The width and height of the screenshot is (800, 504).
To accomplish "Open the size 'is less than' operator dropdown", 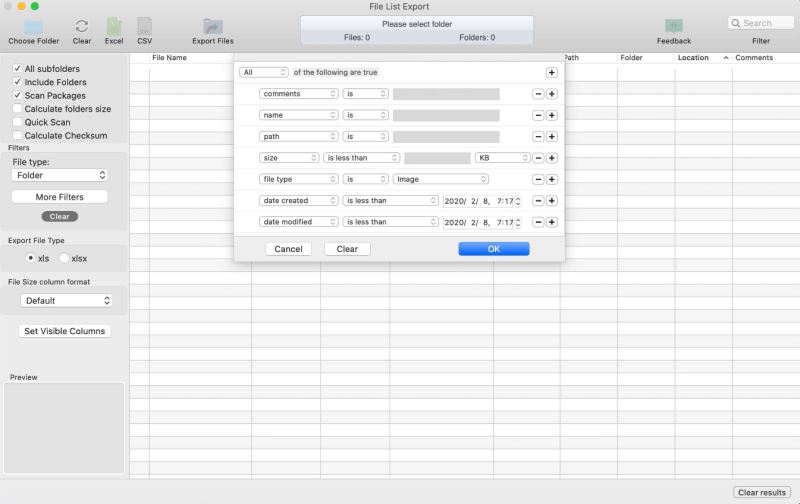I will 361,158.
